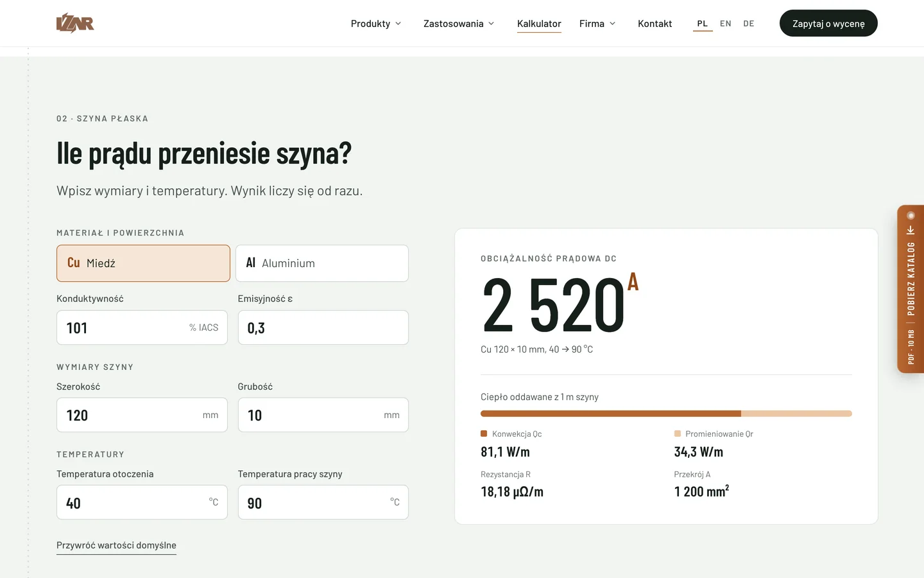Switch language to DE
The height and width of the screenshot is (578, 924).
pos(749,24)
